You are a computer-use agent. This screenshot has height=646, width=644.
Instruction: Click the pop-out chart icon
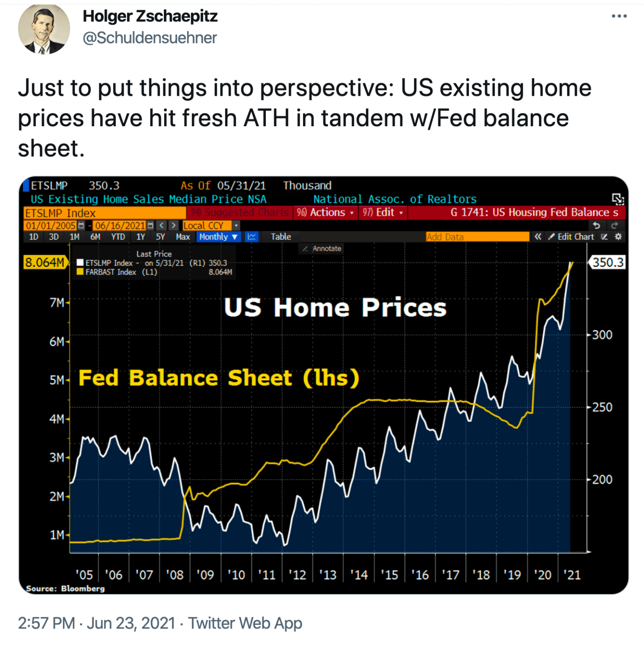click(x=618, y=199)
